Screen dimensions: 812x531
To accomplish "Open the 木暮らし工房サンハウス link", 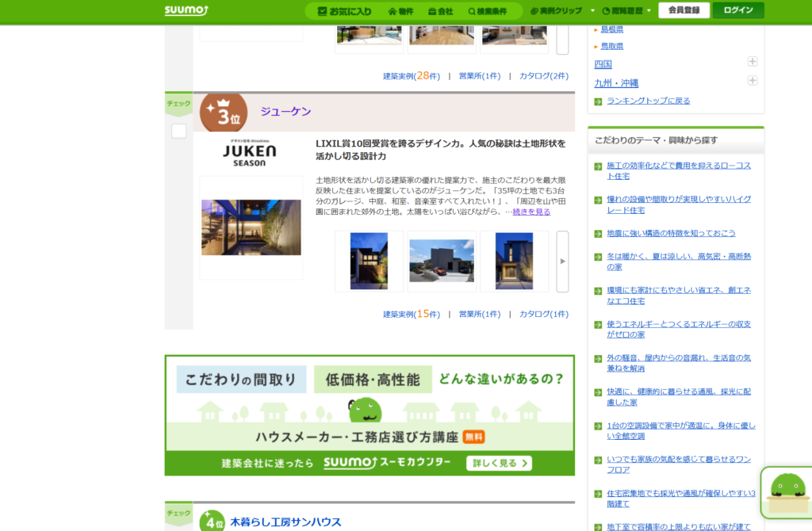I will [285, 521].
